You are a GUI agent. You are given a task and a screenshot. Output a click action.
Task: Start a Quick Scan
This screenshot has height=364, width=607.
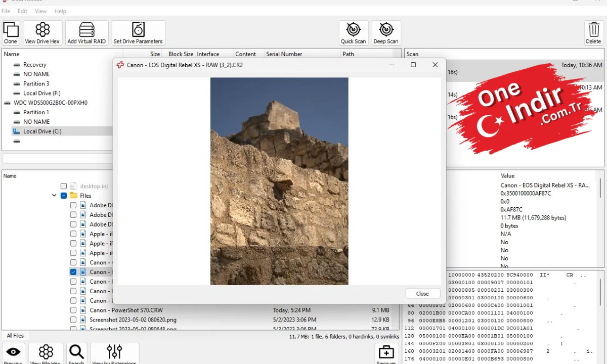coord(353,33)
